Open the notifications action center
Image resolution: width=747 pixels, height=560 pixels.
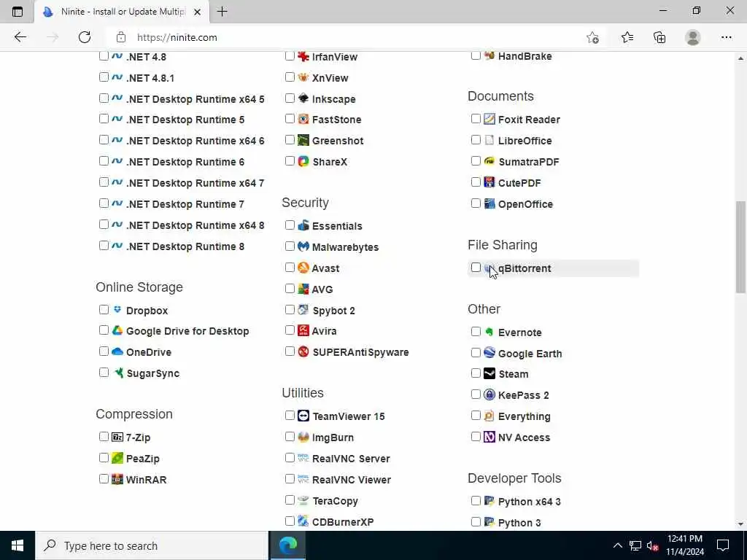tap(723, 545)
